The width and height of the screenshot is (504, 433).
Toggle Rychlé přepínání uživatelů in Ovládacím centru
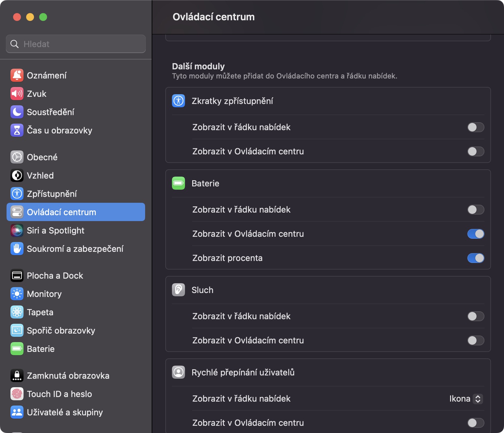(x=476, y=423)
